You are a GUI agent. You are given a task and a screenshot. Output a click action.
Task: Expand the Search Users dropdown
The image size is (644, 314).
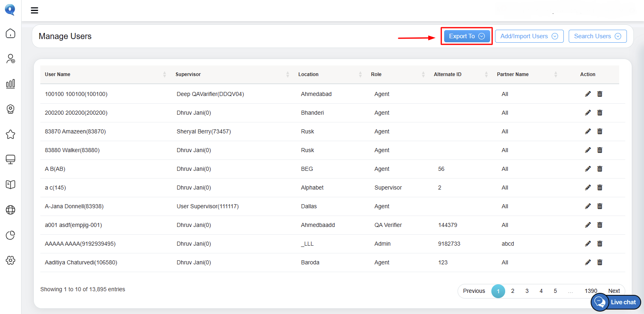click(598, 36)
